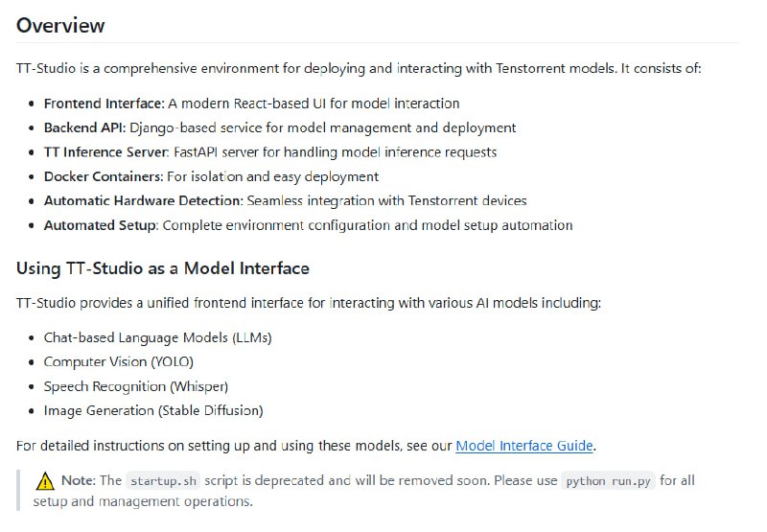Click the Docker Containers bold text

(x=103, y=176)
